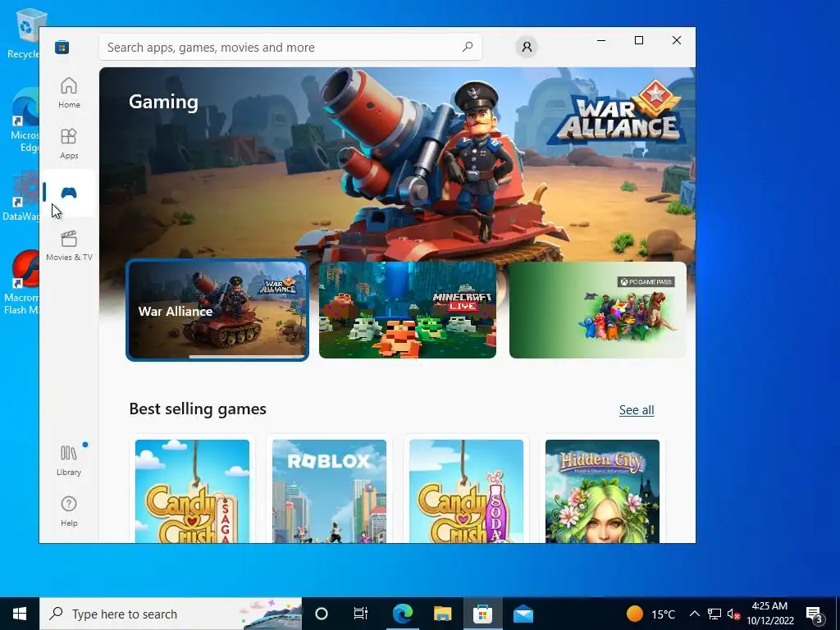The image size is (840, 630).
Task: Click the Microsoft Store taskbar icon
Action: pyautogui.click(x=482, y=614)
